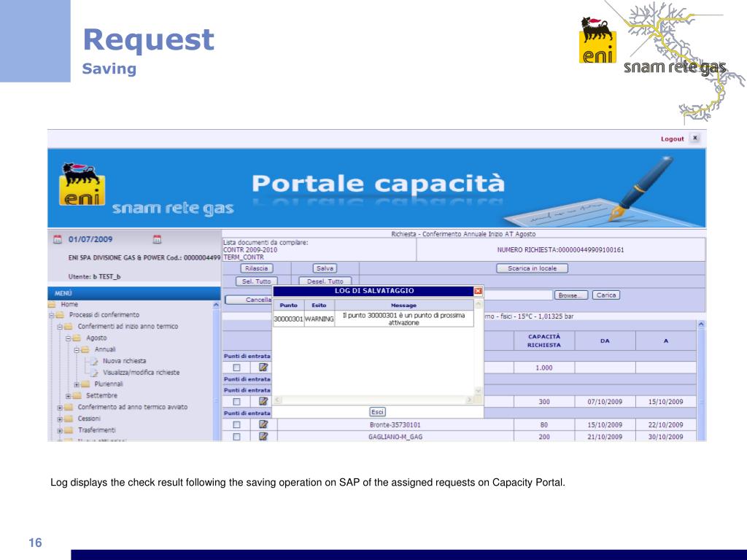
Task: Tick the checkbox in the 1.000 capacity row
Action: (x=236, y=367)
